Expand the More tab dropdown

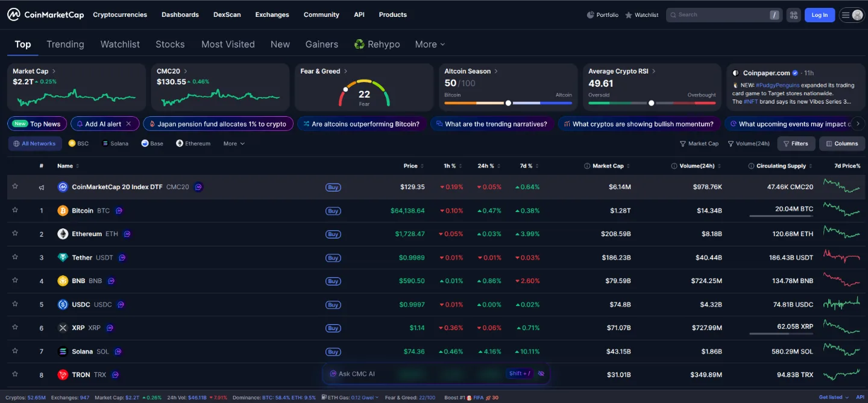(x=430, y=44)
